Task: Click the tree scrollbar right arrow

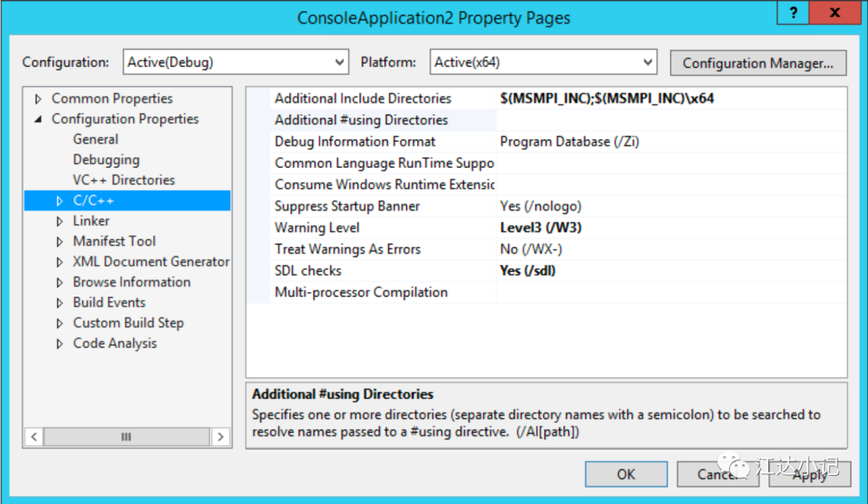Action: [221, 436]
